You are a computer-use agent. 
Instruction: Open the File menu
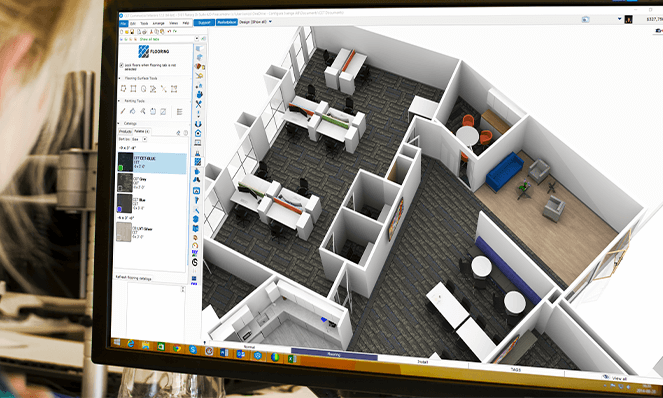coord(123,24)
